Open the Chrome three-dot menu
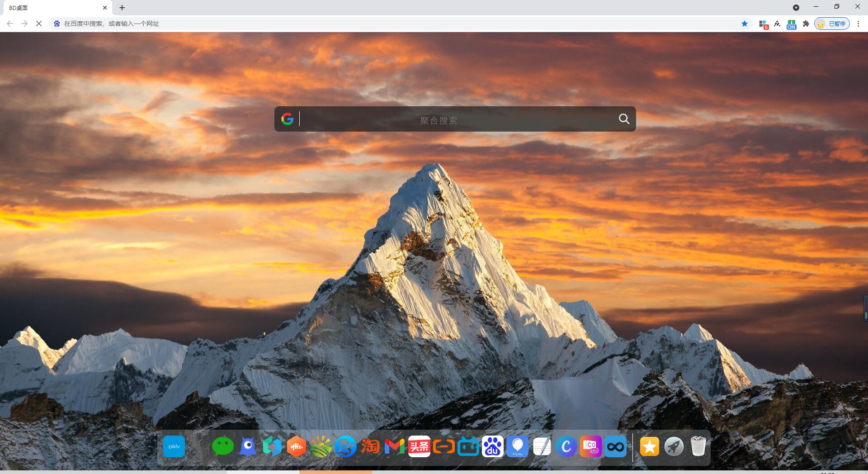 pos(858,24)
